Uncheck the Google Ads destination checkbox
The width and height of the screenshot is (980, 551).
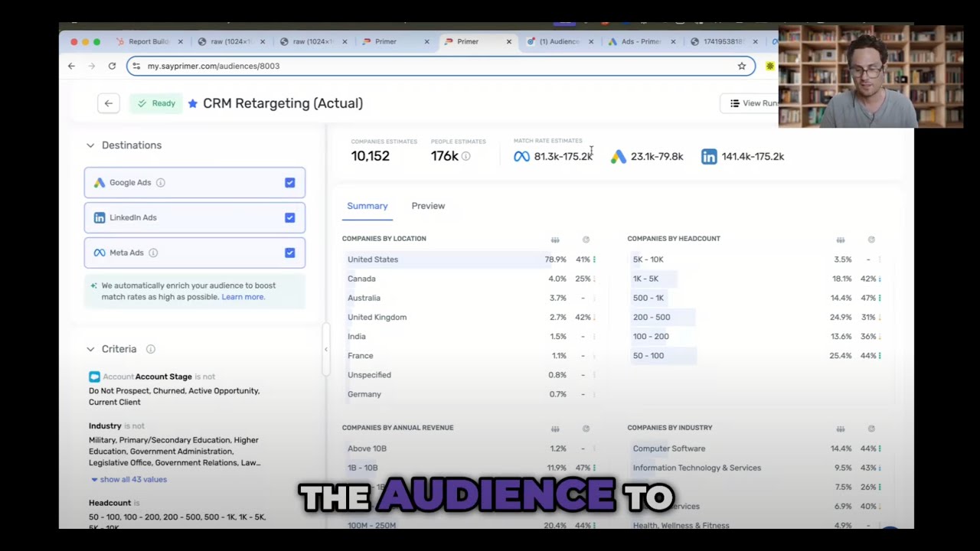[289, 183]
